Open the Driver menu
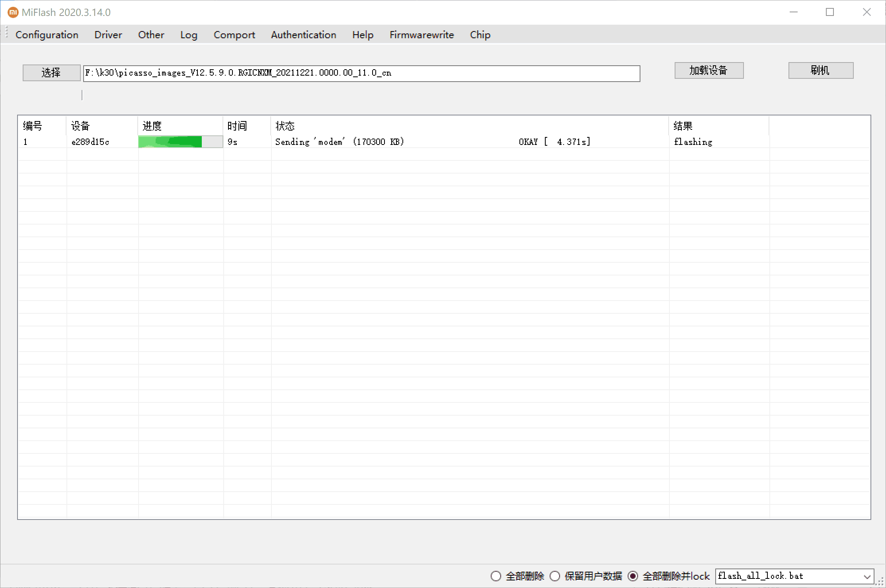The height and width of the screenshot is (588, 886). tap(108, 35)
